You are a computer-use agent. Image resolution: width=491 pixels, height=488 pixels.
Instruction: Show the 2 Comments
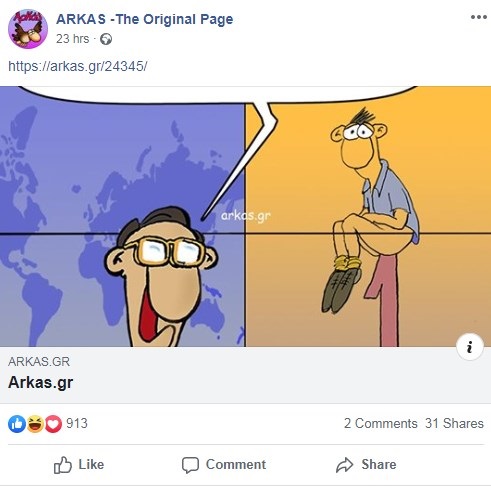coord(381,423)
